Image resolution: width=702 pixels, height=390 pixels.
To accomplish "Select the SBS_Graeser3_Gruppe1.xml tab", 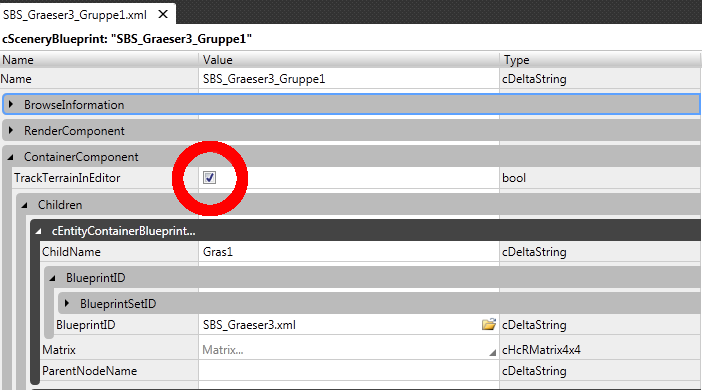I will pos(75,15).
